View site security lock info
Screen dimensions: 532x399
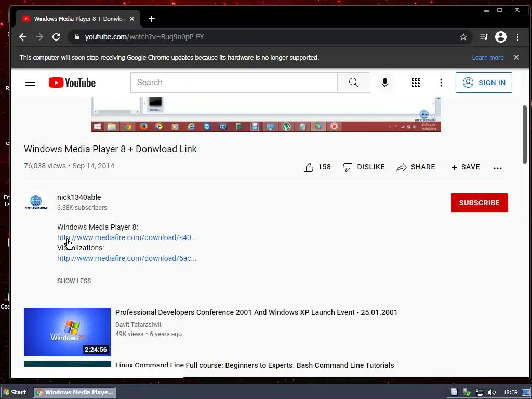click(x=77, y=37)
